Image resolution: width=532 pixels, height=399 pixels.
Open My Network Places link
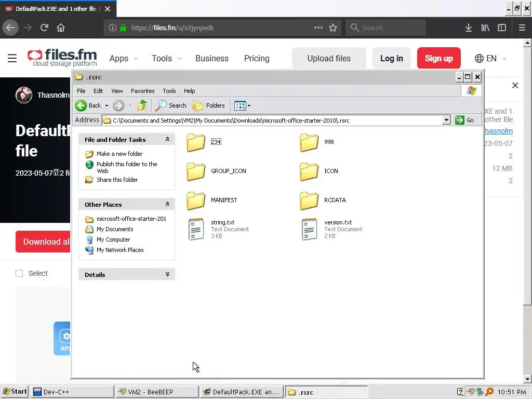pyautogui.click(x=120, y=250)
